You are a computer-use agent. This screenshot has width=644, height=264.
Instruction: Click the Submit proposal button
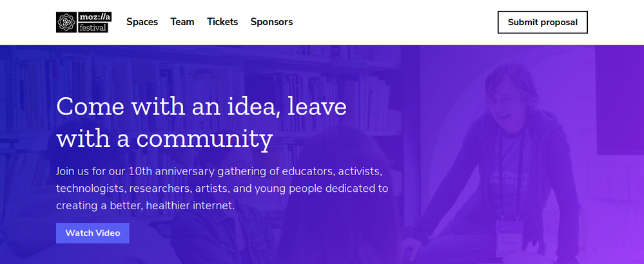(x=543, y=22)
